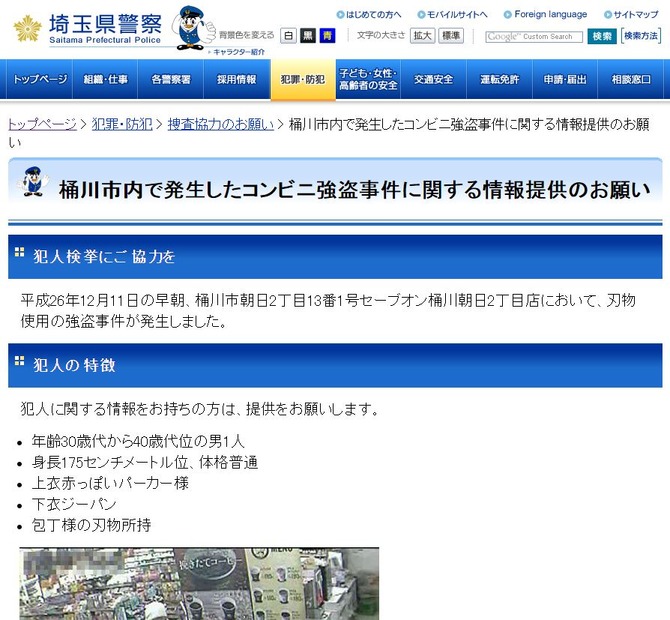The height and width of the screenshot is (620, 670).
Task: Go to 捜査協力のお願い in the breadcrumb
Action: [x=220, y=124]
